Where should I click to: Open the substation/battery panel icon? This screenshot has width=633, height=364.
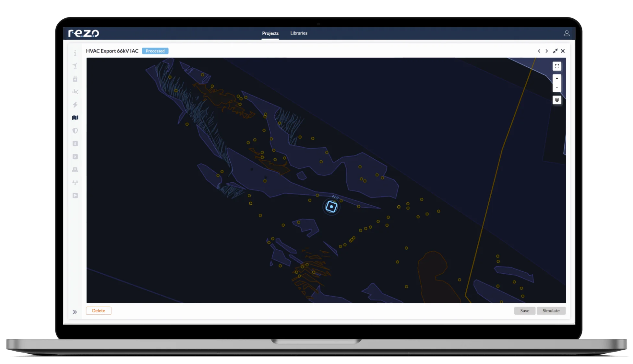point(75,79)
